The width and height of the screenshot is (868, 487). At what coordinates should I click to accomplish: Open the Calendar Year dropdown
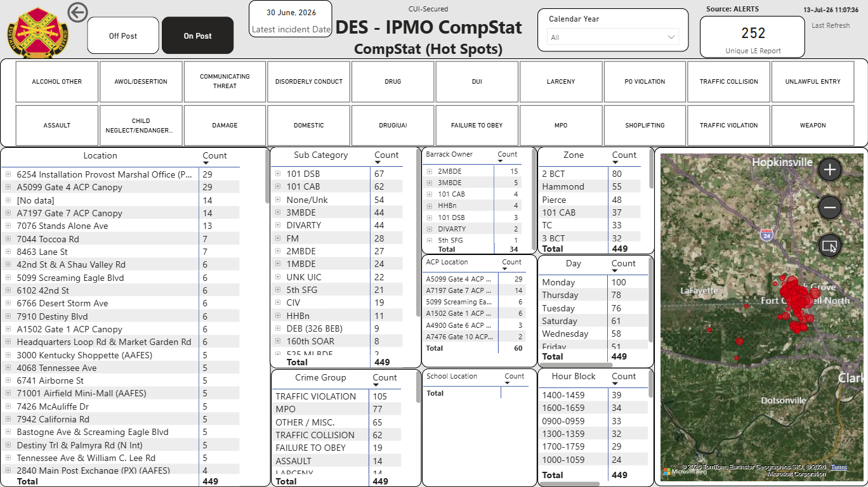[x=613, y=37]
